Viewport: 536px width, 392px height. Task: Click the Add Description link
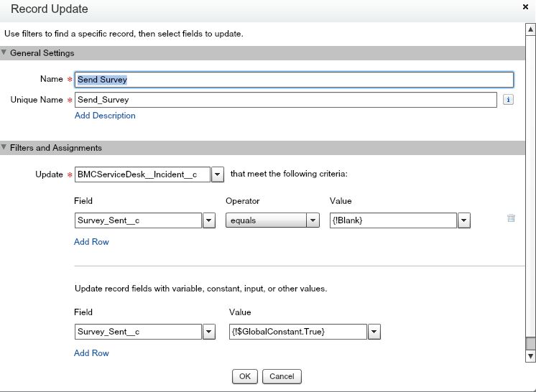[x=105, y=116]
